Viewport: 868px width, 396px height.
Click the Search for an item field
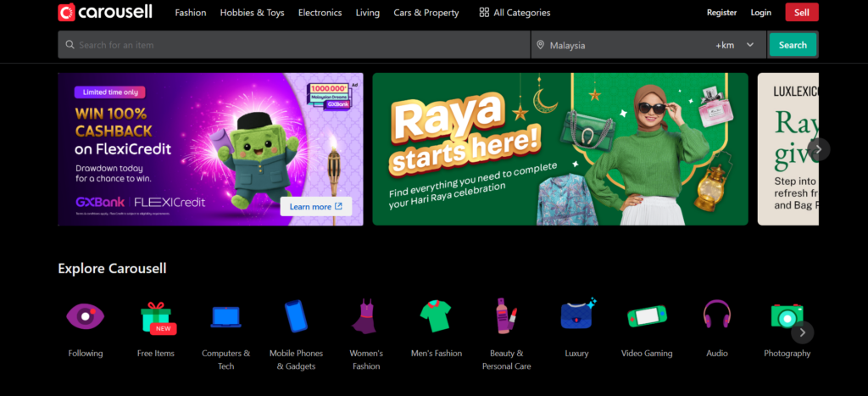(x=294, y=45)
